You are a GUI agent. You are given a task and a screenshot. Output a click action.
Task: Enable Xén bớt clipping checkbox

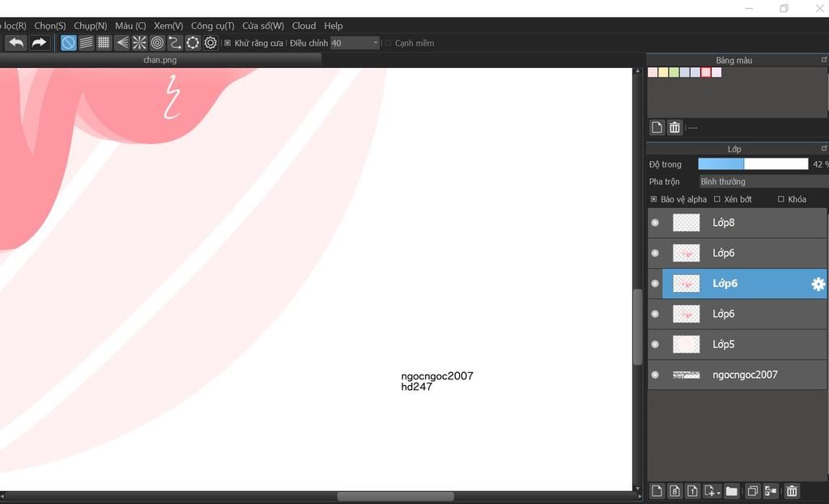[x=717, y=199]
